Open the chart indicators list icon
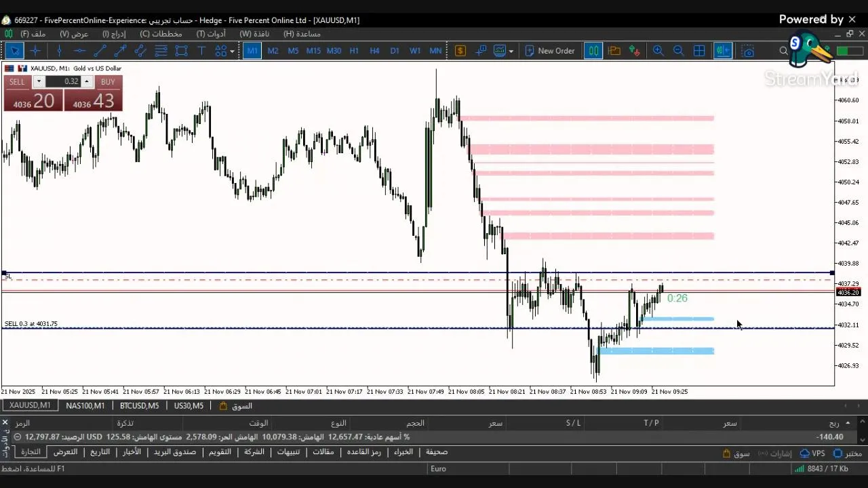 point(500,51)
